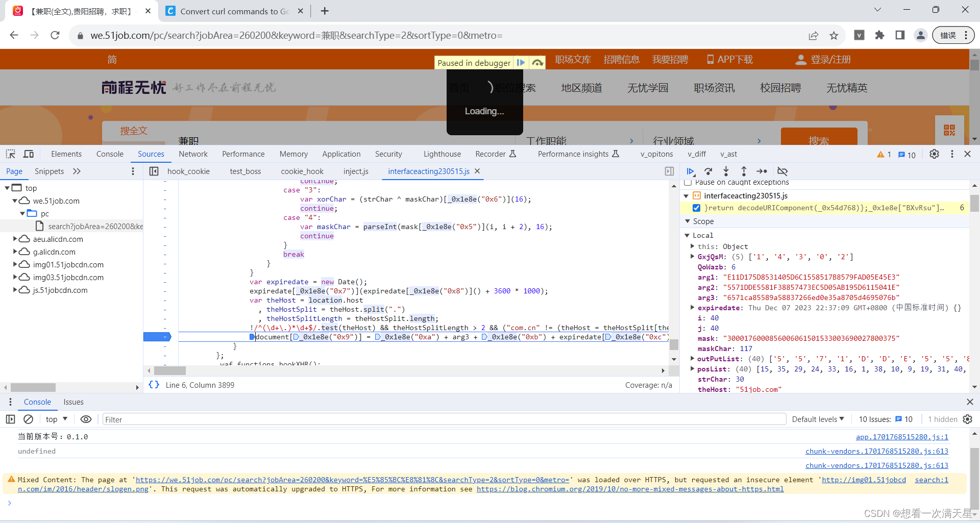
Task: Pretty print the source with braces icon
Action: pyautogui.click(x=154, y=385)
